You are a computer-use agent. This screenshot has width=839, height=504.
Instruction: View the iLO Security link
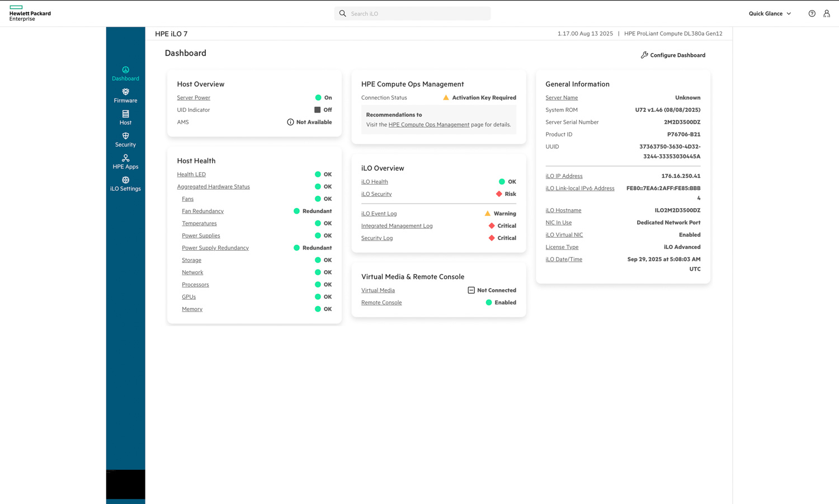click(376, 194)
